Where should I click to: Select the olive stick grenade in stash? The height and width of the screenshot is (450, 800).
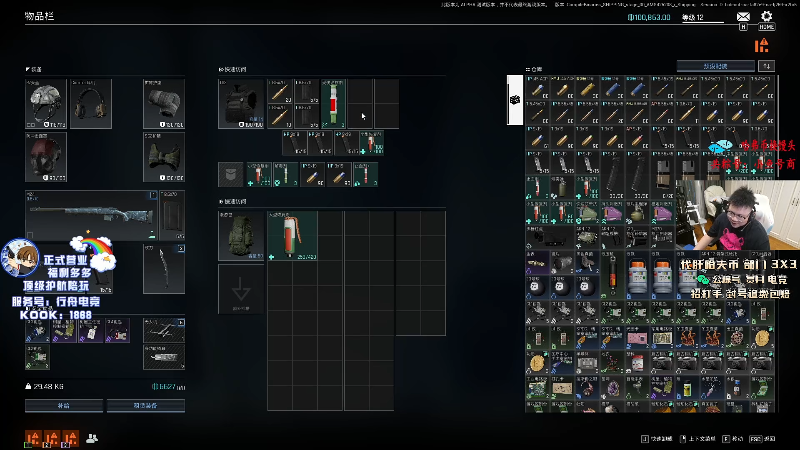[562, 188]
